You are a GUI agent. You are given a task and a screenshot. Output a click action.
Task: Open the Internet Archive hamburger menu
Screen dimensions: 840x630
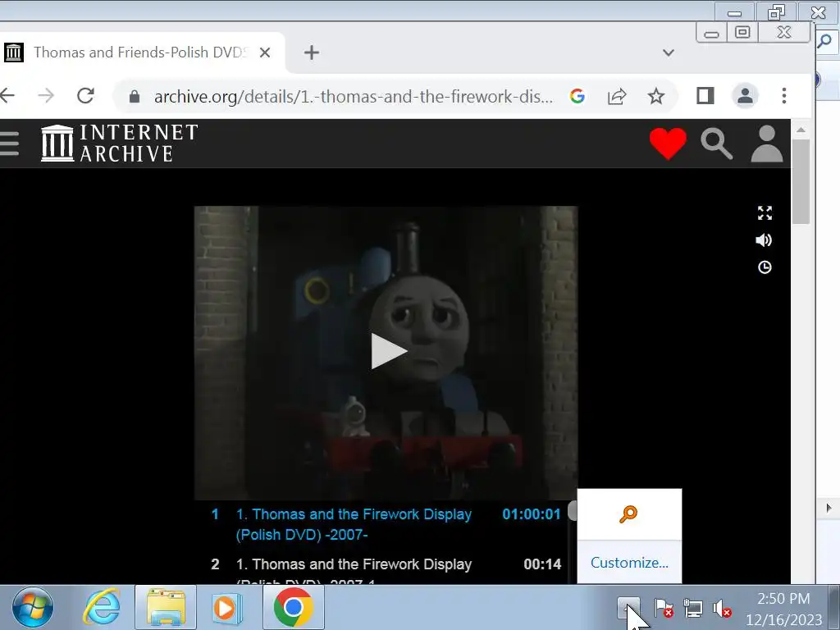(8, 144)
